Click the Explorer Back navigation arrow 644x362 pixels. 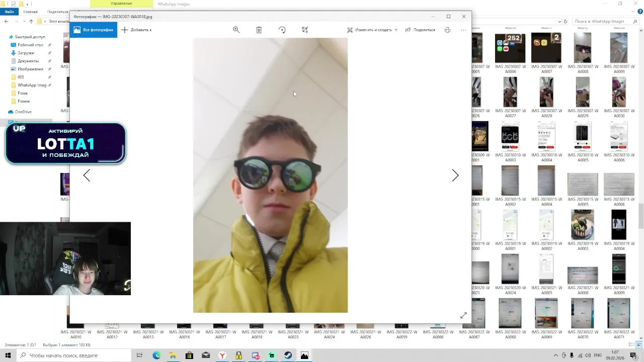(6, 21)
